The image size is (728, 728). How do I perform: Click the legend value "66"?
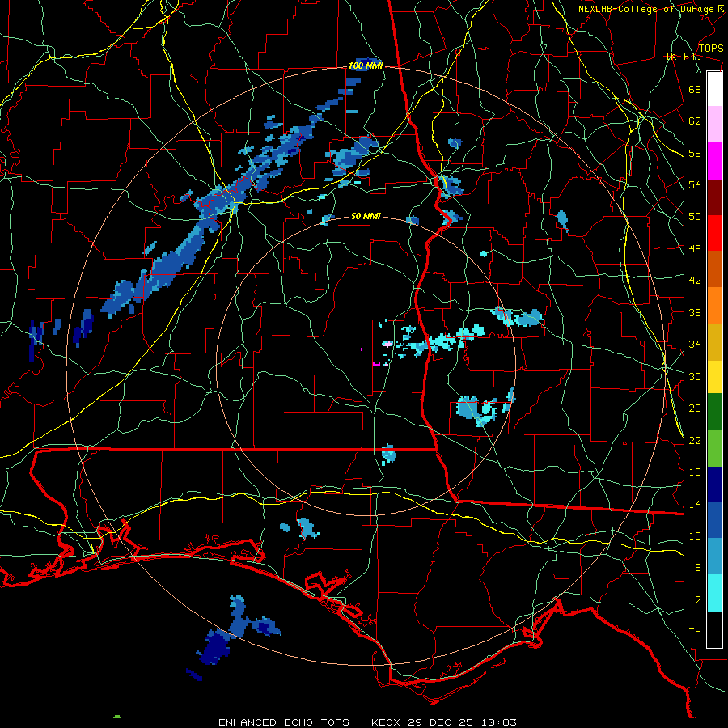coord(695,89)
